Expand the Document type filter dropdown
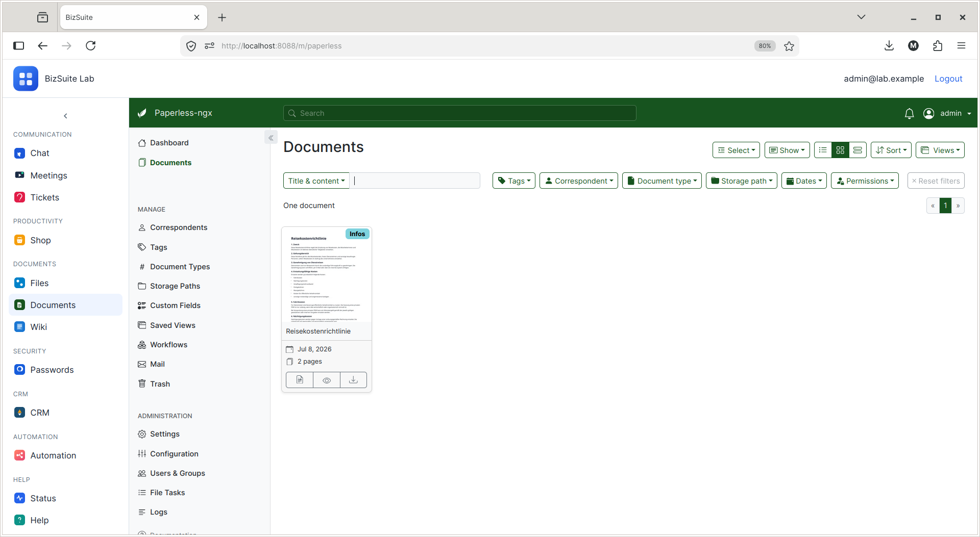The image size is (980, 537). click(x=662, y=181)
